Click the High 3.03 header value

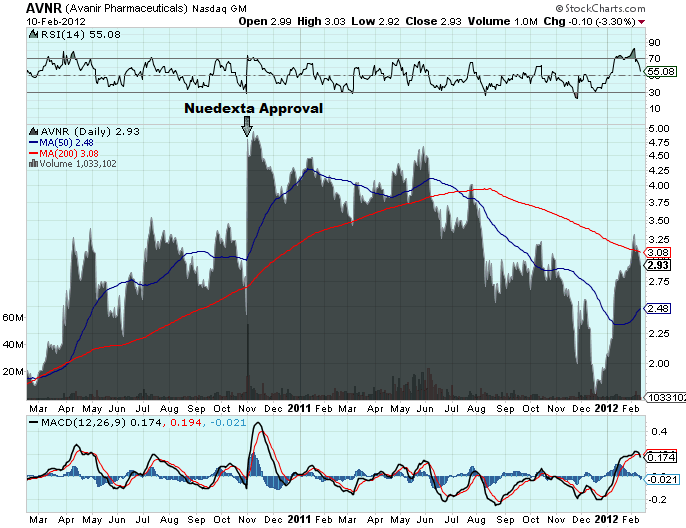pyautogui.click(x=321, y=21)
